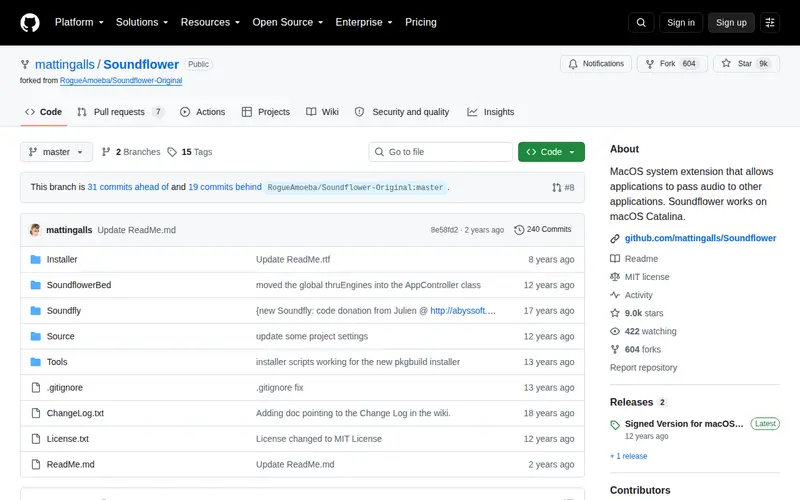
Task: Open the Soundfly folder icon
Action: pos(36,310)
